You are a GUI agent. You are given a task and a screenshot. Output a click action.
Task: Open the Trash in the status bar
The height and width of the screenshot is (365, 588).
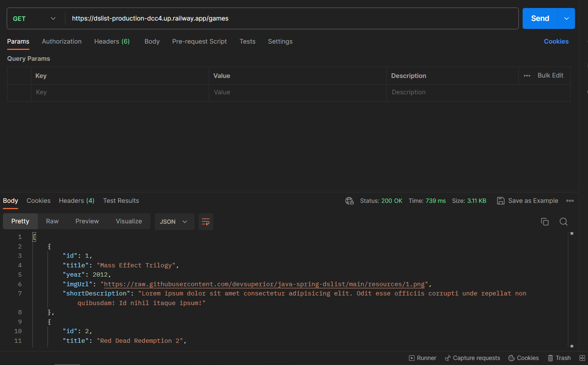559,358
